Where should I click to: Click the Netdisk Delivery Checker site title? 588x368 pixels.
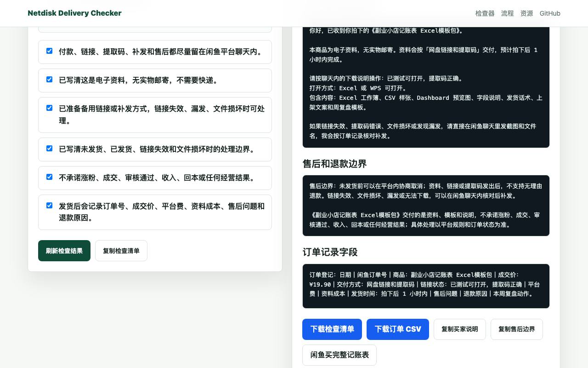[x=74, y=13]
